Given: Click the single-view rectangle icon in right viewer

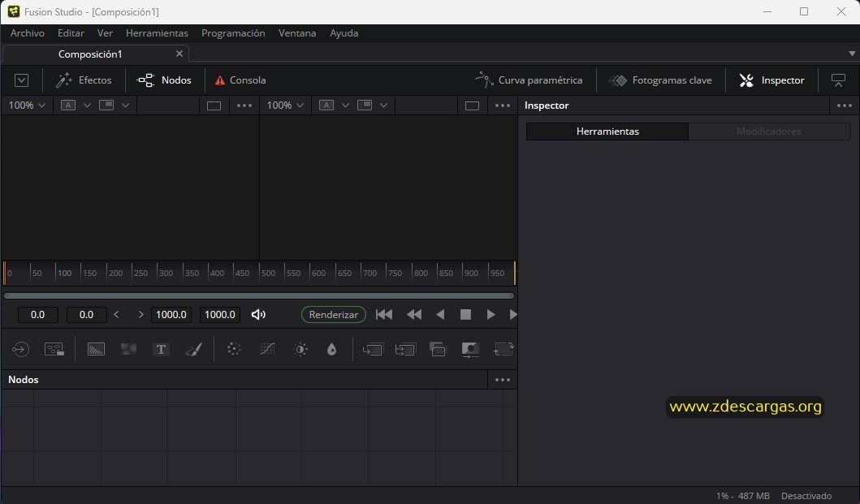Looking at the screenshot, I should pyautogui.click(x=473, y=106).
